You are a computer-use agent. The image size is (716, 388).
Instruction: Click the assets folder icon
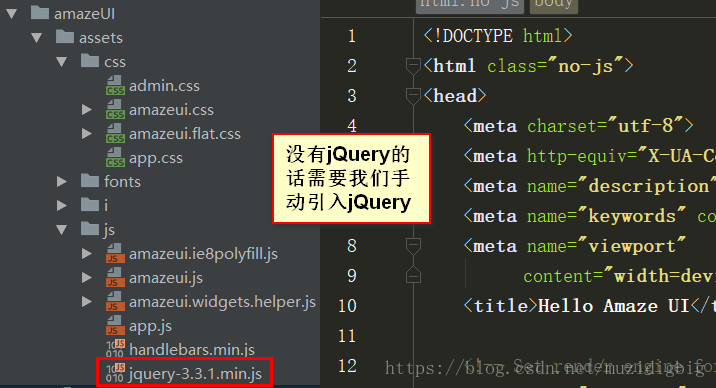click(x=65, y=36)
